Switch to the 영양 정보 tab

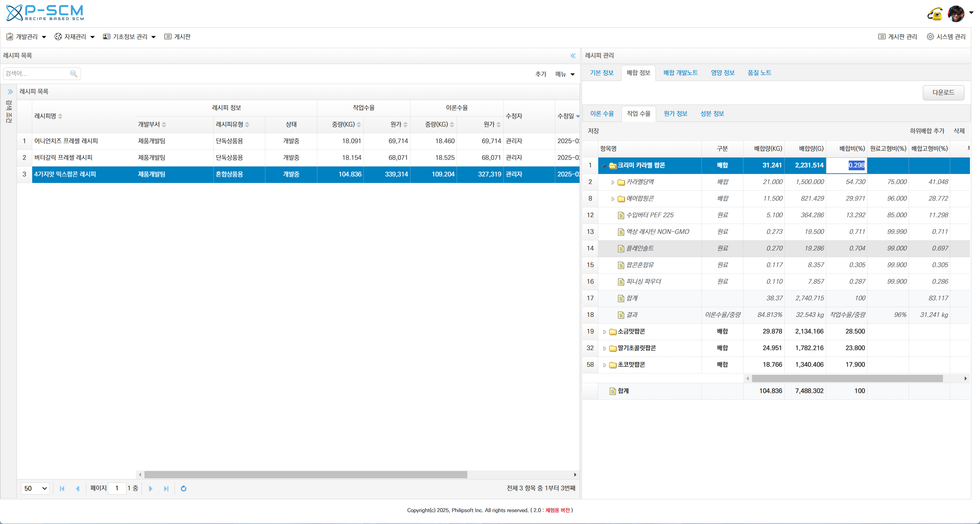[723, 73]
